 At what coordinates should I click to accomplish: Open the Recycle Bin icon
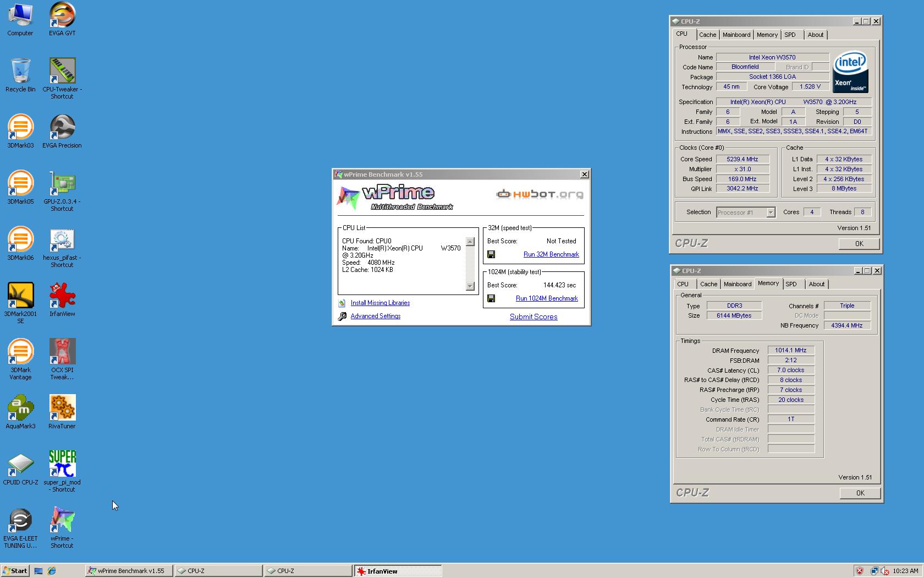[20, 75]
